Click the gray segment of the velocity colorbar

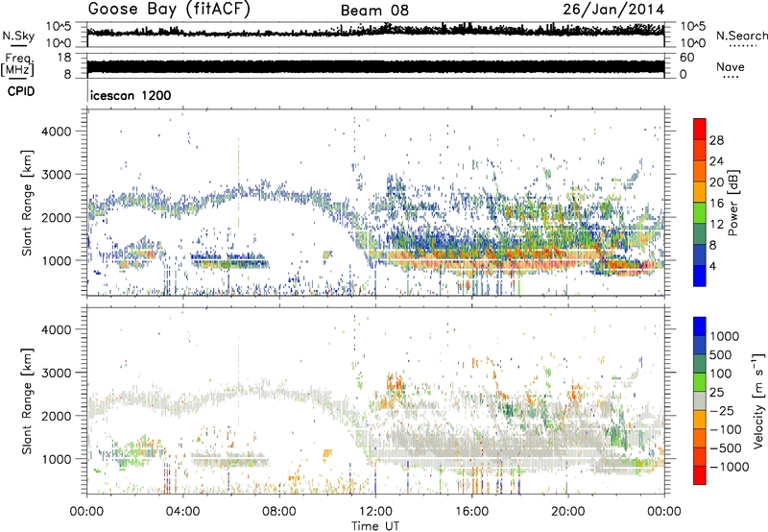point(700,400)
